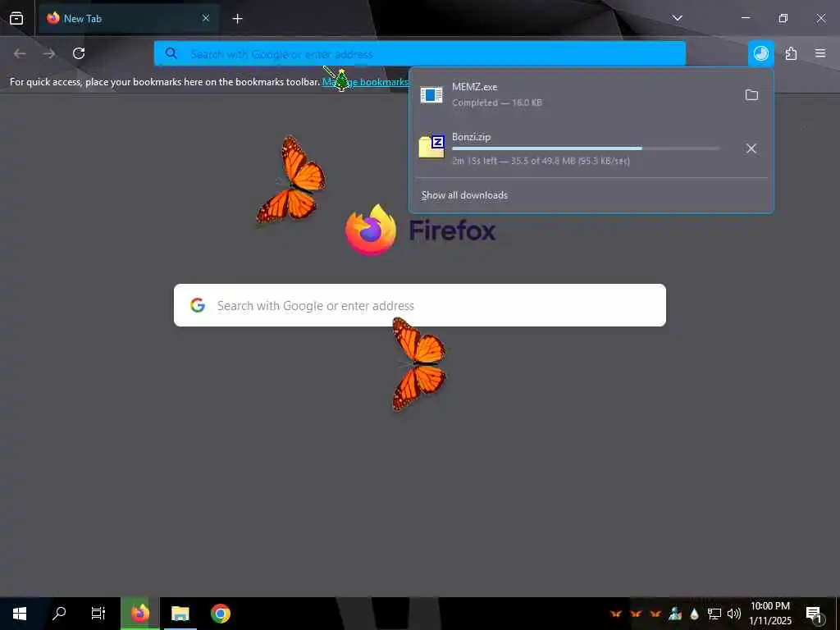Minimize the Firefox window
The height and width of the screenshot is (630, 840).
(745, 18)
